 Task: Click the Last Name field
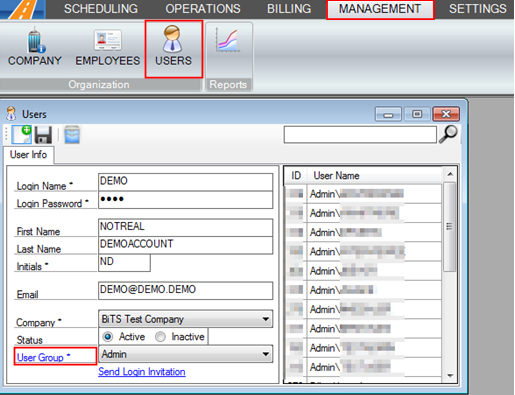186,245
